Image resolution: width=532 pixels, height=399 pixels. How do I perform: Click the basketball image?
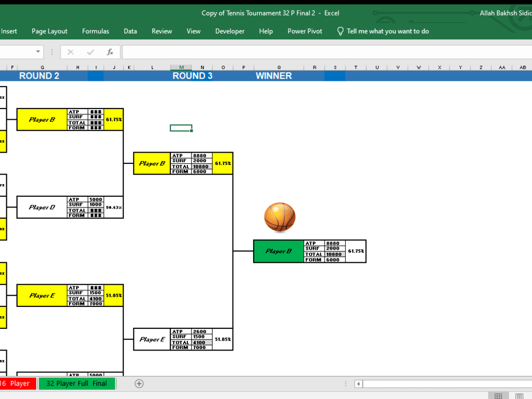coord(279,217)
